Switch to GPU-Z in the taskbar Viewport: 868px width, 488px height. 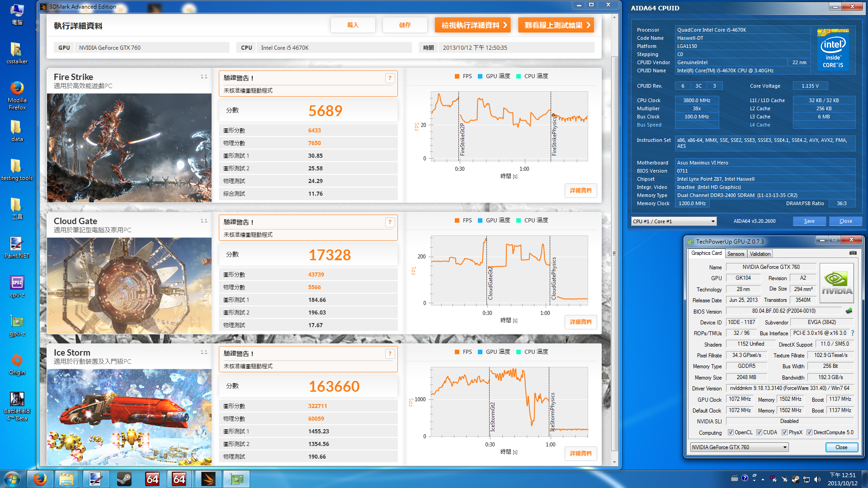tap(236, 479)
